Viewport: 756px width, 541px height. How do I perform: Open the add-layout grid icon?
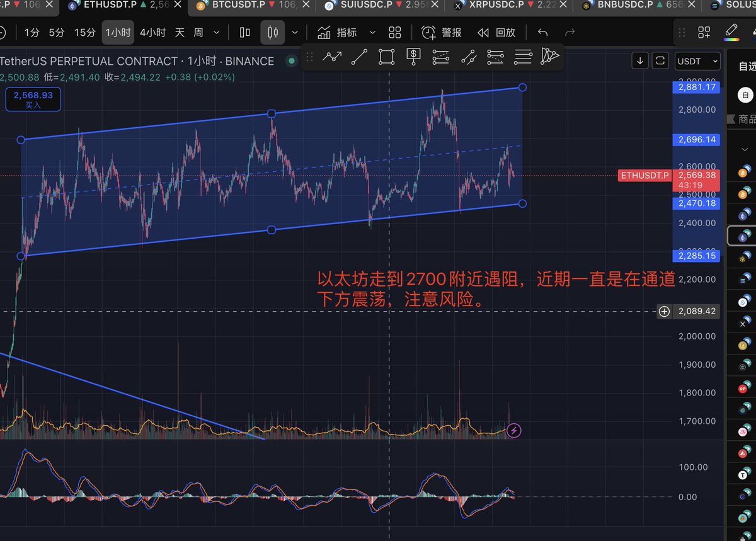click(x=704, y=32)
